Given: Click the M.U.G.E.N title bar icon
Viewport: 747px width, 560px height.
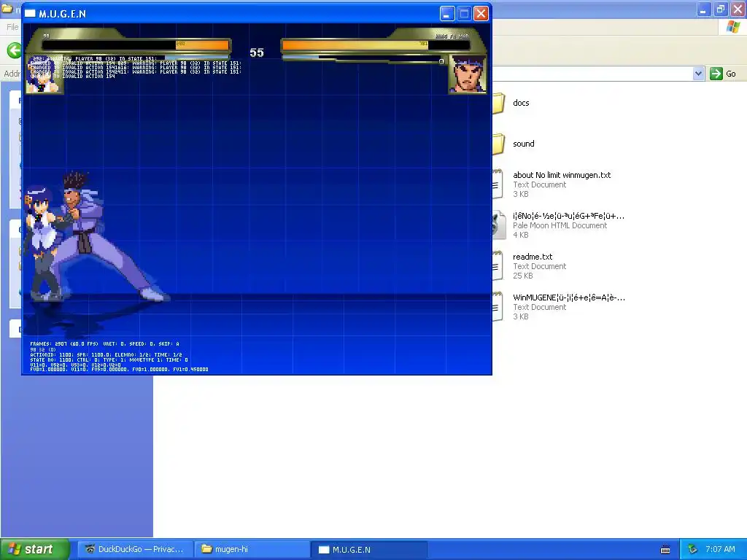Looking at the screenshot, I should 30,13.
